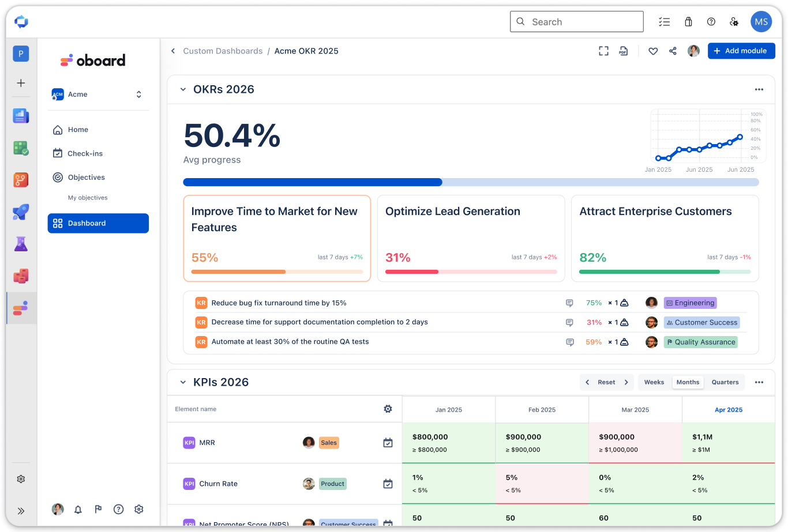This screenshot has width=788, height=532.
Task: Switch the KPI view to Quarters
Action: pos(725,382)
